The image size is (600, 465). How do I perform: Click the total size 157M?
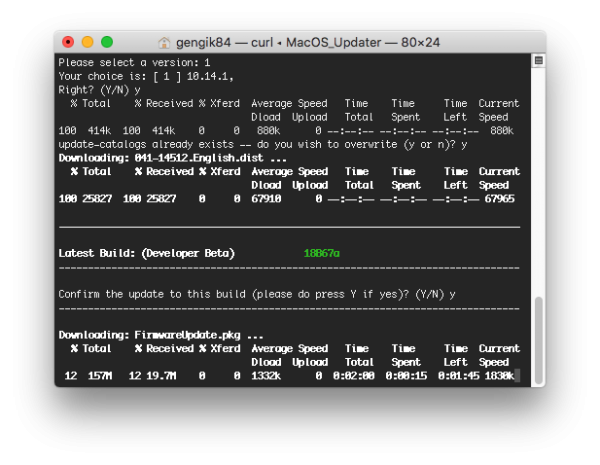click(100, 376)
